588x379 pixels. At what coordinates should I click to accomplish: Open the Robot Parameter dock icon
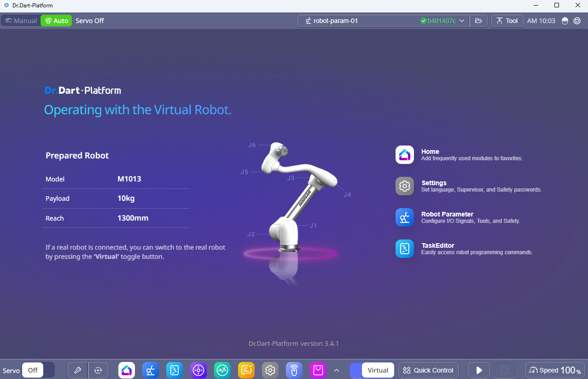pyautogui.click(x=151, y=370)
